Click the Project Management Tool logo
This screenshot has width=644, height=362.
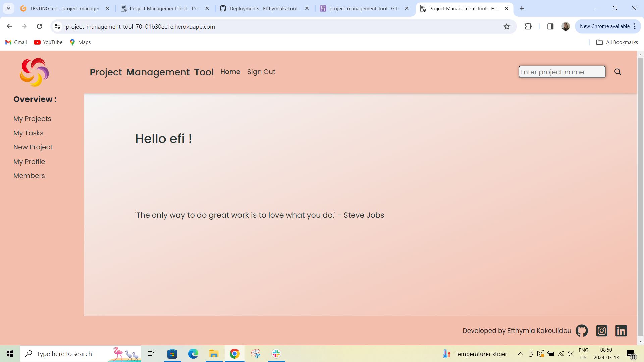[34, 72]
